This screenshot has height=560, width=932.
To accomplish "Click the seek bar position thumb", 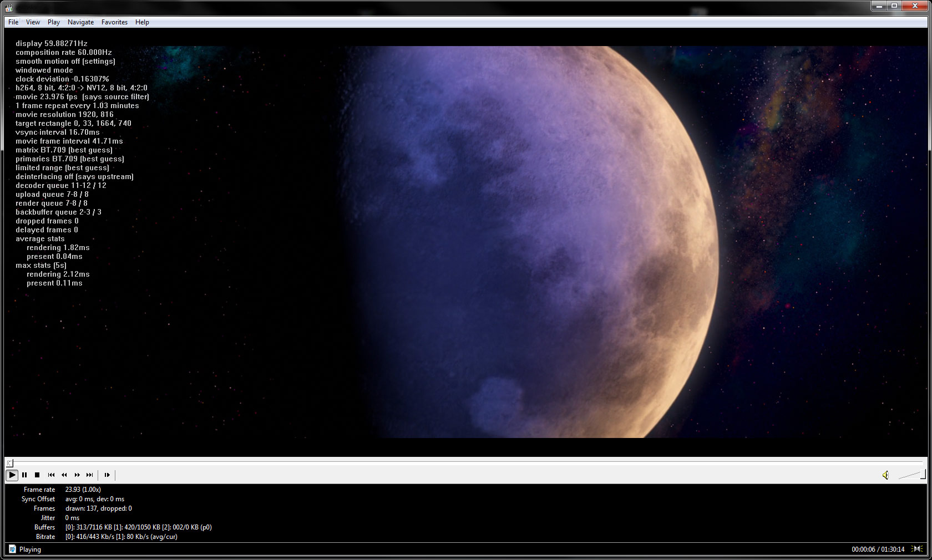I will pos(10,463).
